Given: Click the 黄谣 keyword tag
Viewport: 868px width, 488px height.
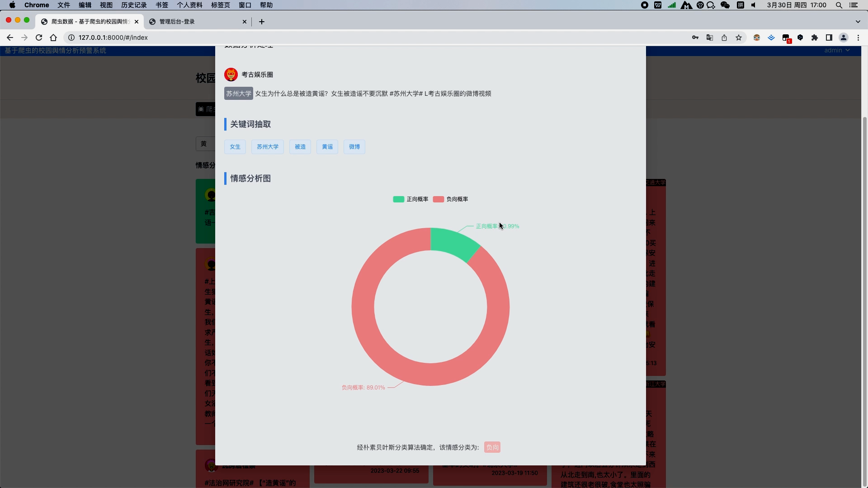Looking at the screenshot, I should pos(327,147).
